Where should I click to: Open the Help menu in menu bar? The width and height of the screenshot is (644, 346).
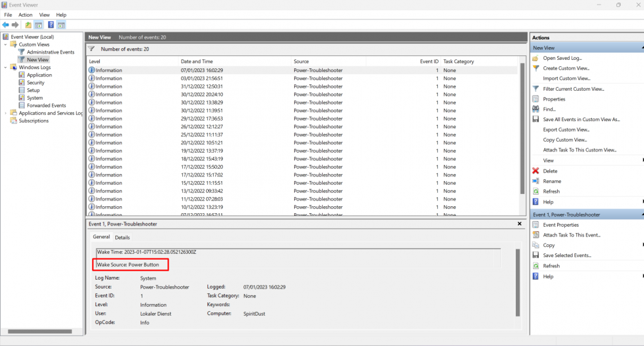(61, 15)
